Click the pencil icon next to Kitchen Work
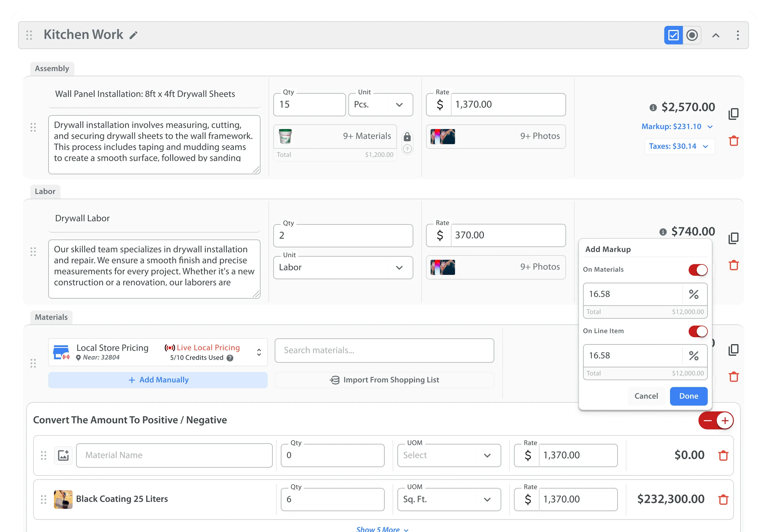Screen dimensions: 766x532 [133, 35]
